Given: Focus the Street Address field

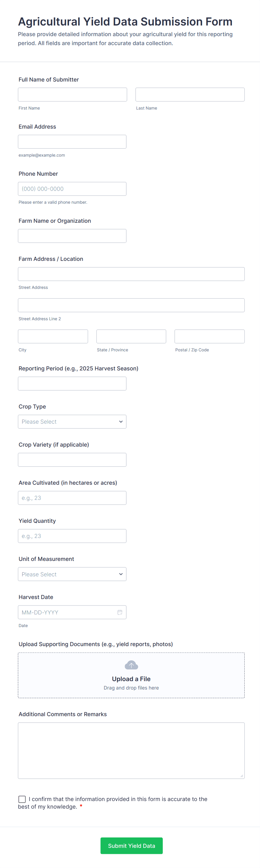Looking at the screenshot, I should coord(131,274).
